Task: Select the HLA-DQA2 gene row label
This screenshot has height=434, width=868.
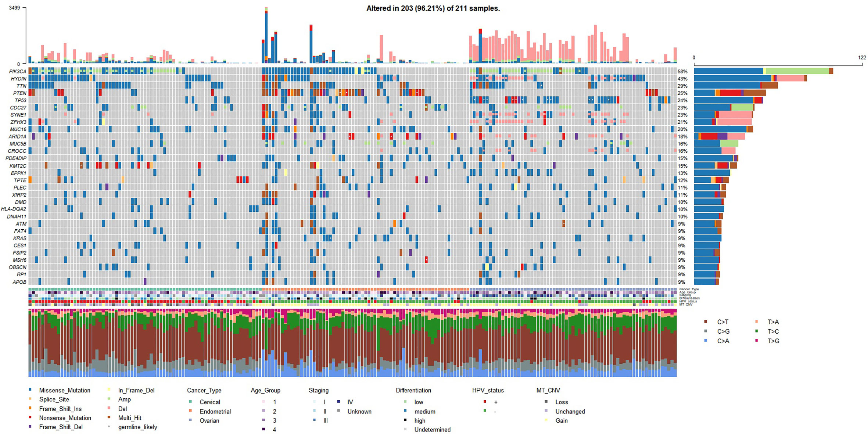Action: click(14, 209)
